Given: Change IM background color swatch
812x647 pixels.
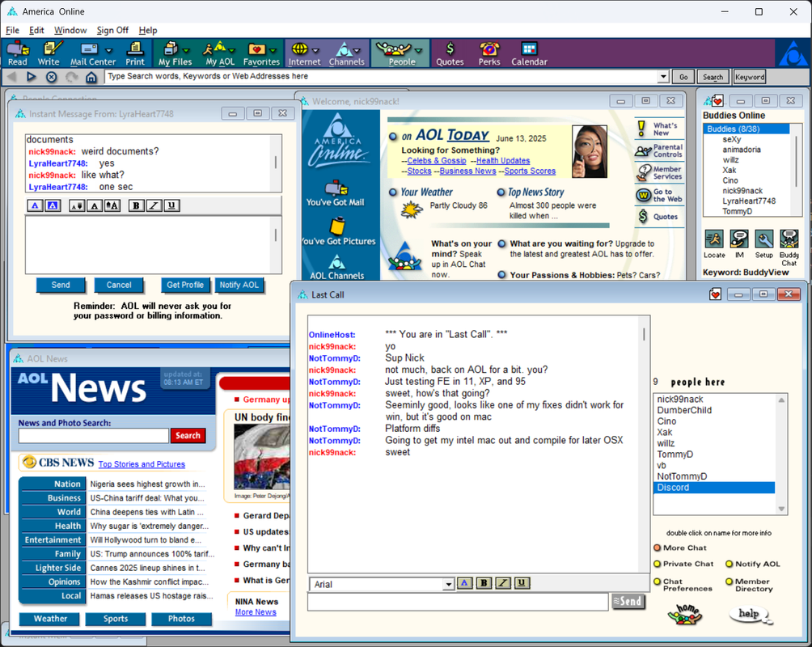Looking at the screenshot, I should point(53,205).
